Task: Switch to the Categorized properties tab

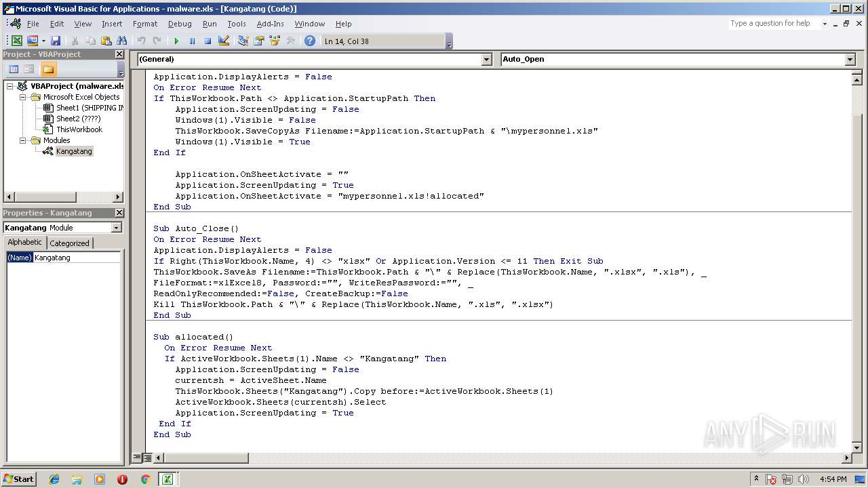Action: click(x=70, y=243)
